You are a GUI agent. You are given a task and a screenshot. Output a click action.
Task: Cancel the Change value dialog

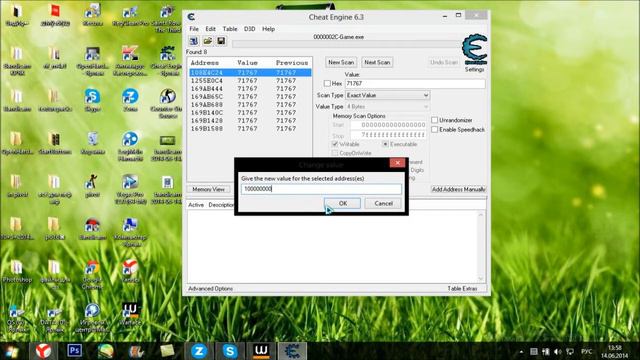pos(383,203)
